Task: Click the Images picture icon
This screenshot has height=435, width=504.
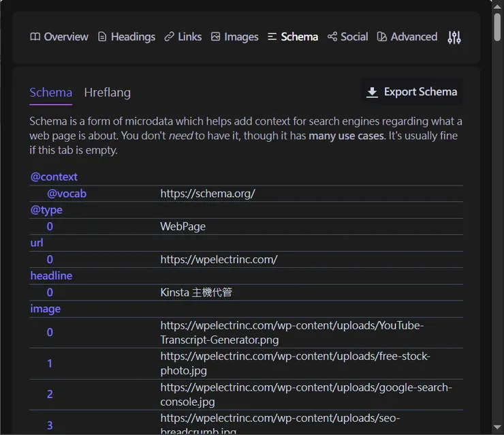Action: coord(215,37)
